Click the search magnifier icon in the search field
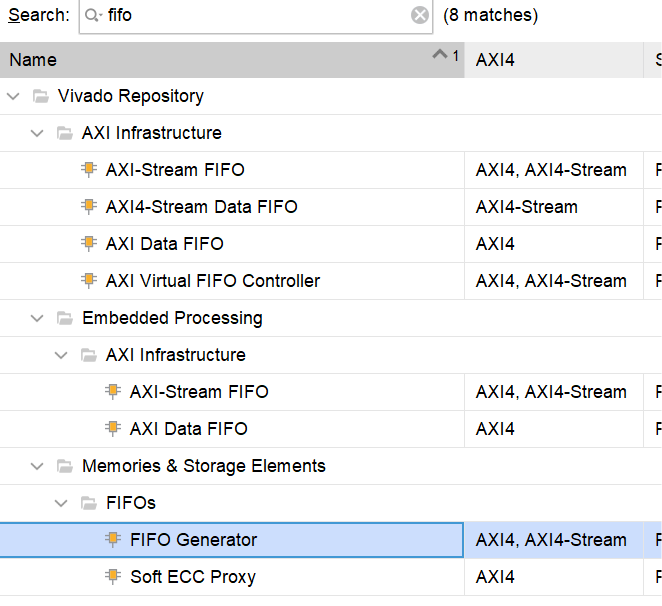 93,16
